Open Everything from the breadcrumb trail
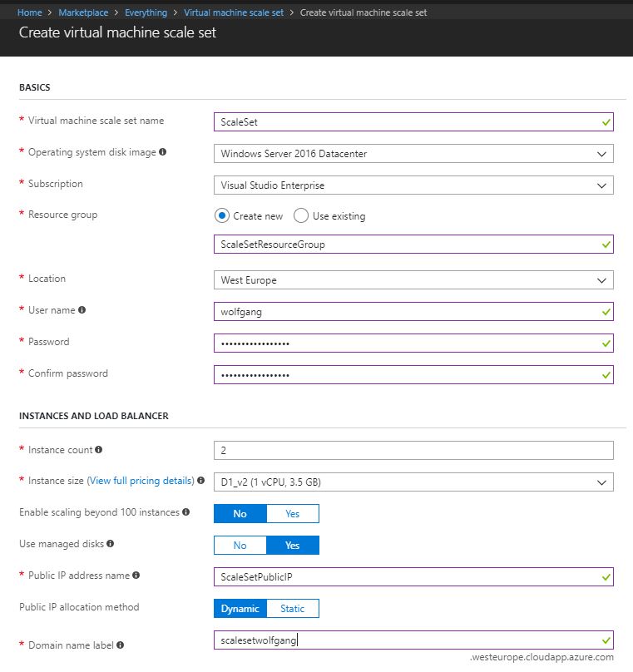Screen dimensions: 633x672 146,12
